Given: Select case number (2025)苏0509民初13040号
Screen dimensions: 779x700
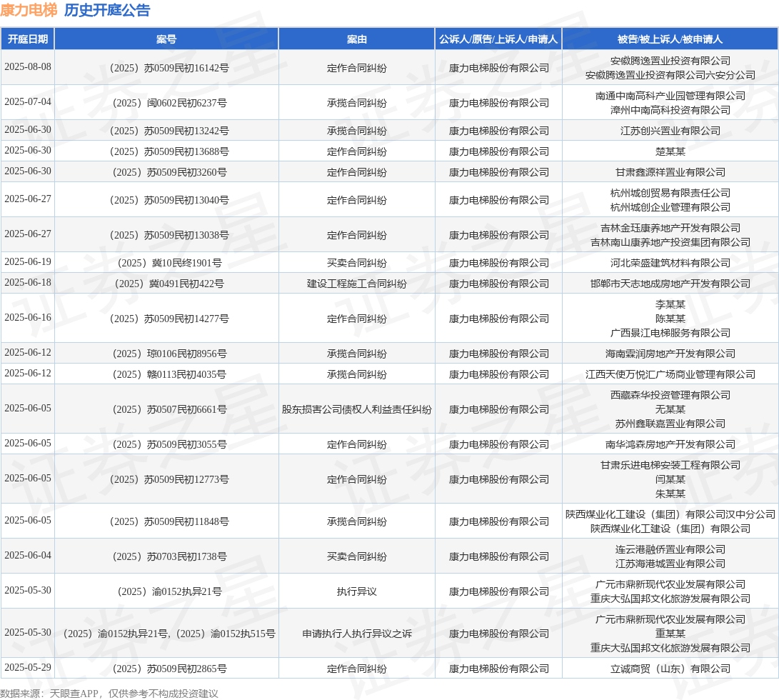Looking at the screenshot, I should (x=169, y=200).
